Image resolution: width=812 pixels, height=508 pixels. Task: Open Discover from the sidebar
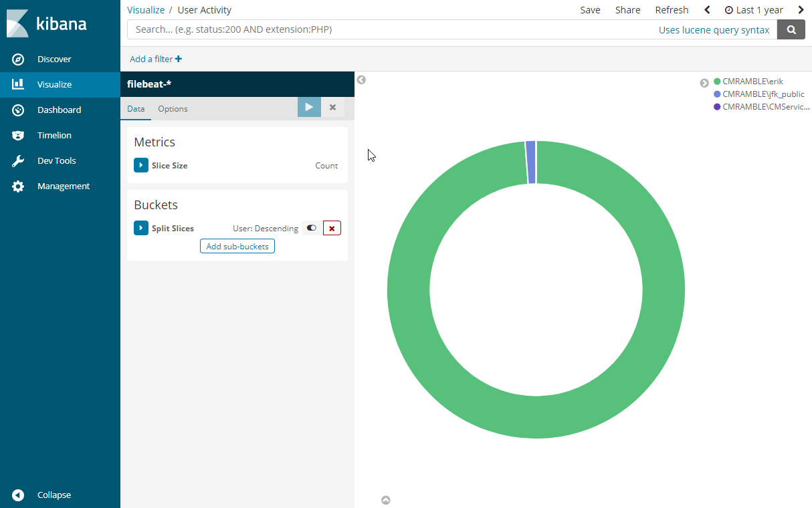(x=54, y=59)
